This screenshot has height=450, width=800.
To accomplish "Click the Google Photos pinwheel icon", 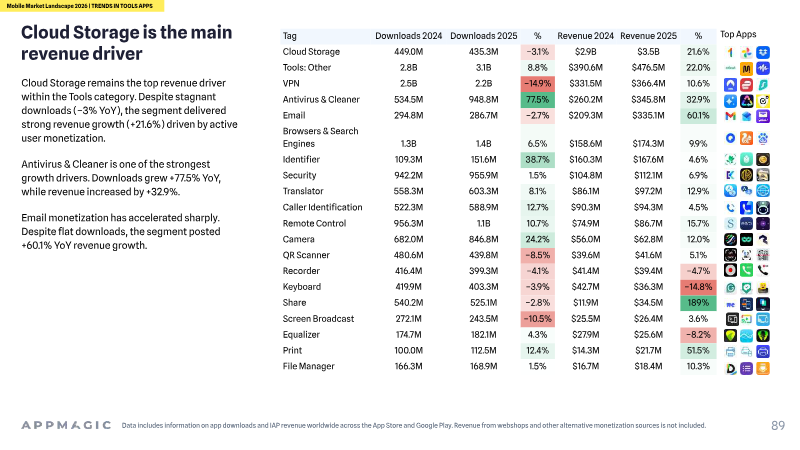I will click(x=746, y=52).
